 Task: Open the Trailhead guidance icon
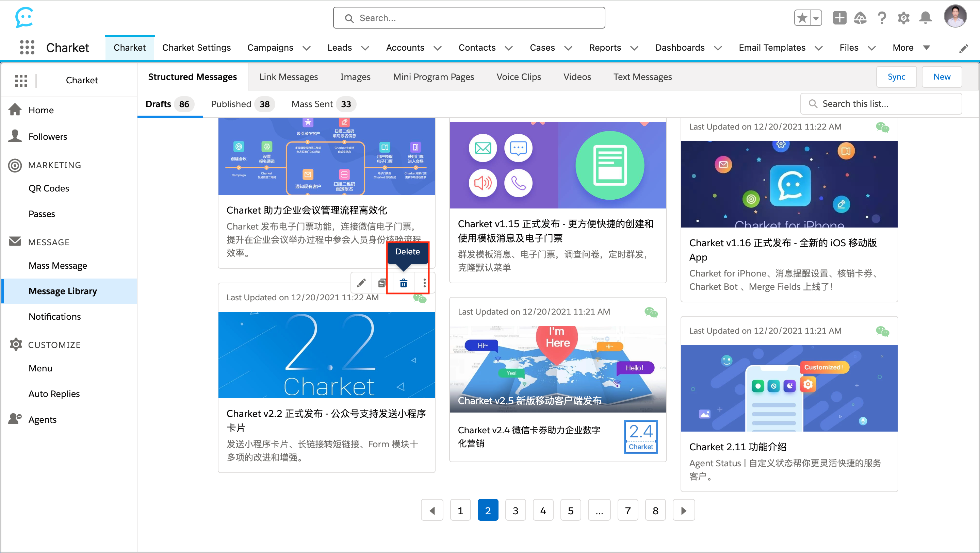pyautogui.click(x=860, y=18)
